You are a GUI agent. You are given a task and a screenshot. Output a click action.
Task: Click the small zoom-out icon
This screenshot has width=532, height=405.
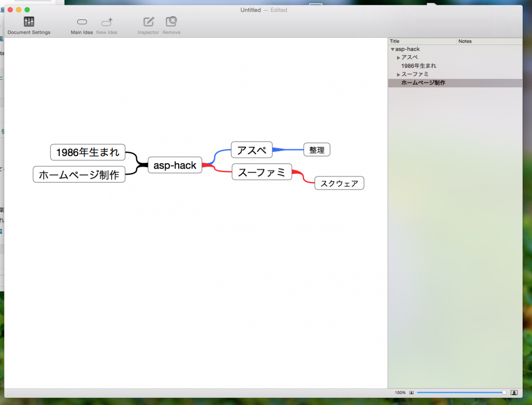coord(411,393)
